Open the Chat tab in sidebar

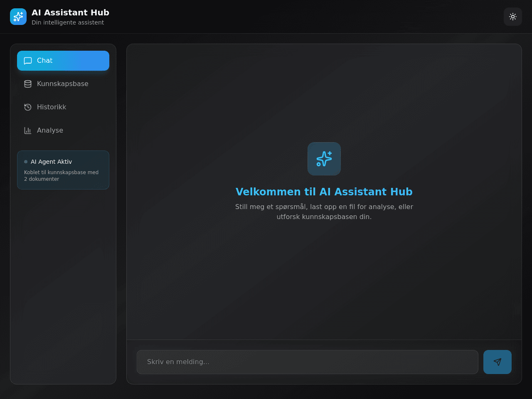coord(63,61)
